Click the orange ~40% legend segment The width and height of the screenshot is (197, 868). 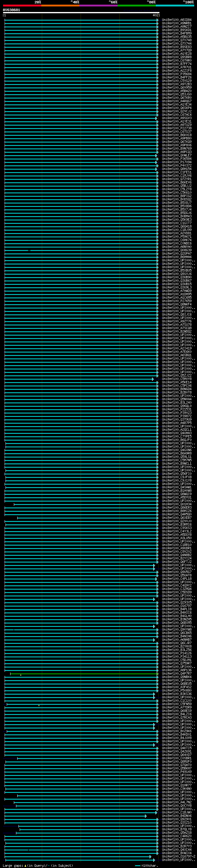coord(60,6)
